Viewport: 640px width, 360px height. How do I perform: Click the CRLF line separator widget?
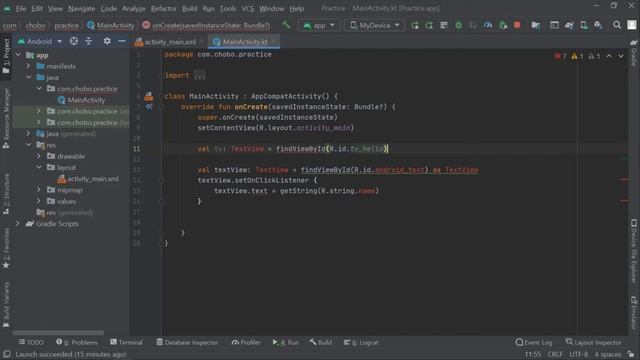(555, 354)
